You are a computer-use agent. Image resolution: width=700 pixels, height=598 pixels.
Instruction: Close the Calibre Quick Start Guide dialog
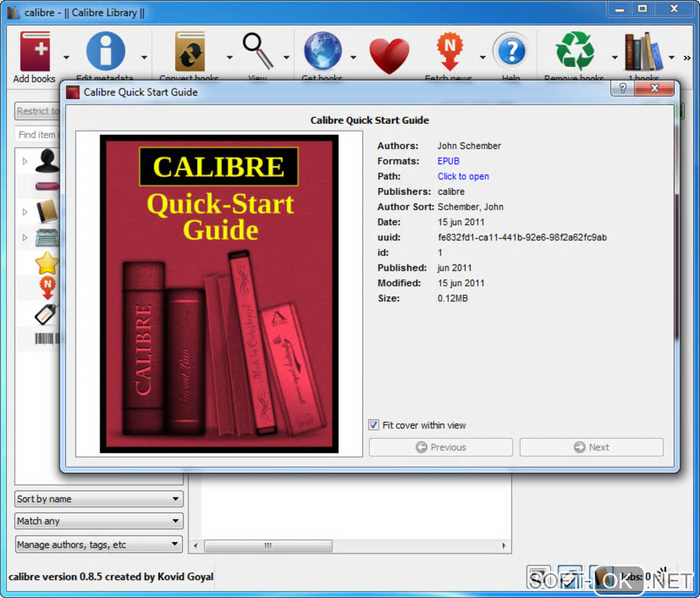(654, 89)
